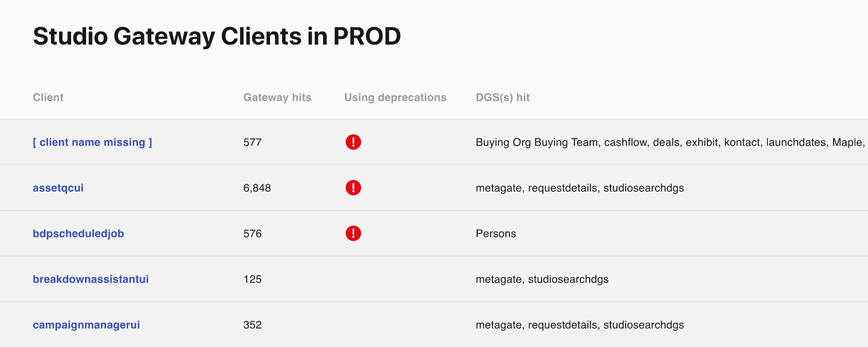Screen dimensions: 868x347
Task: Open the assetqcui client link
Action: point(58,188)
